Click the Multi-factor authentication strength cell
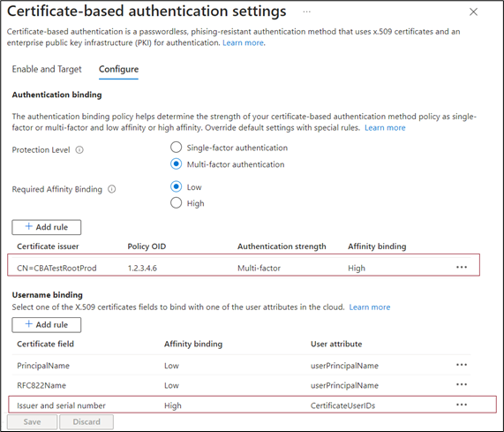 point(259,268)
